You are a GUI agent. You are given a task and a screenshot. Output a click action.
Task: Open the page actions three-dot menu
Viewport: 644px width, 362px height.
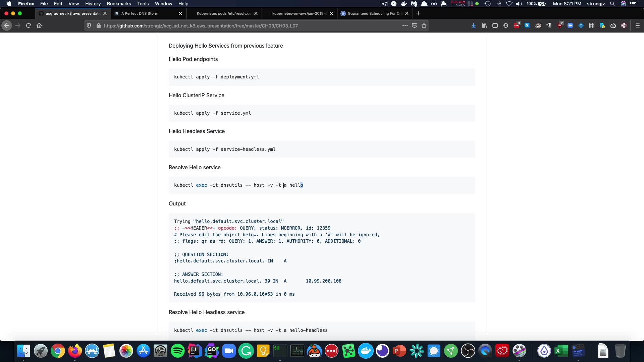[405, 26]
